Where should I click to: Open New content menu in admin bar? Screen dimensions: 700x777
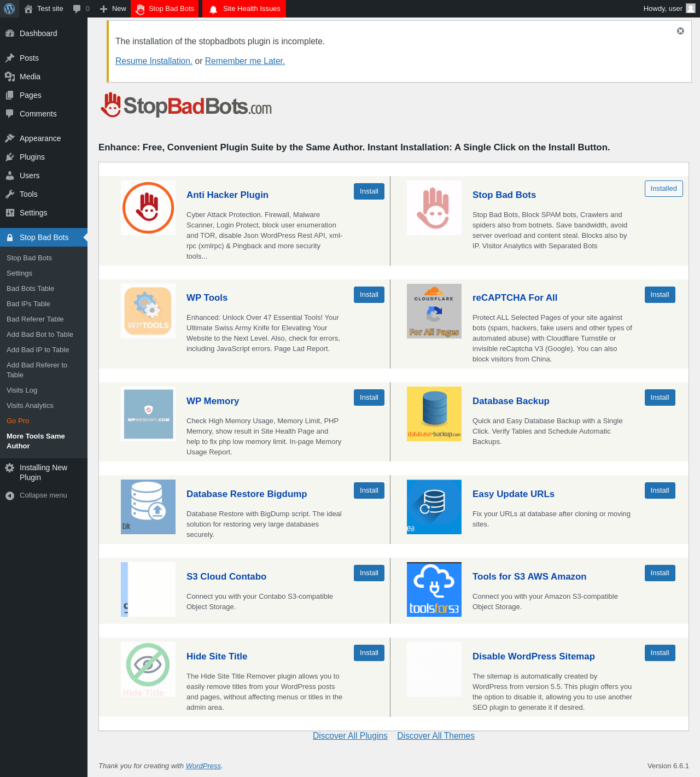[113, 9]
